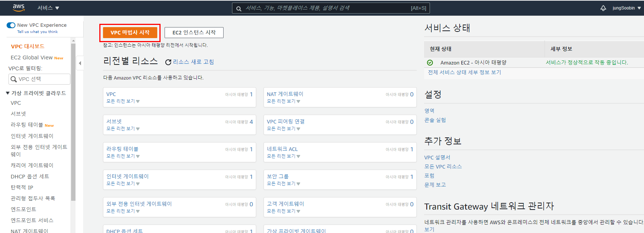
Task: Open the VPC 피어링 연결 card link
Action: [286, 122]
